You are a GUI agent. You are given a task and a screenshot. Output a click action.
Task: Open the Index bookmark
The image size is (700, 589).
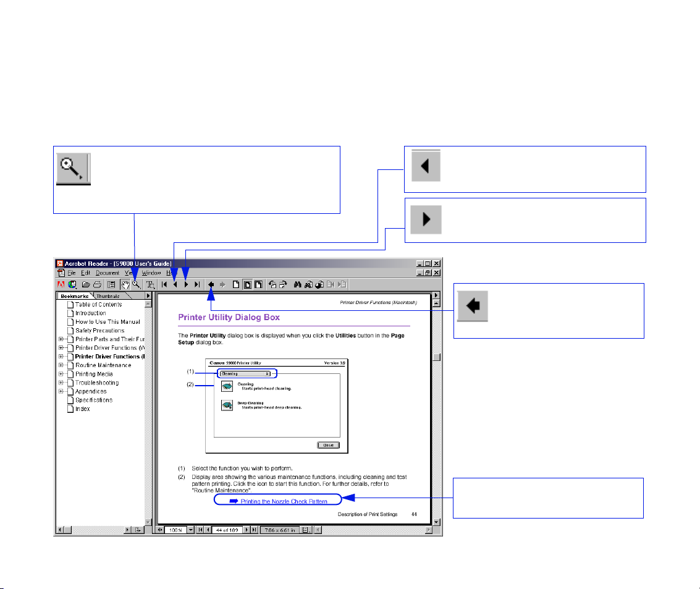(82, 409)
